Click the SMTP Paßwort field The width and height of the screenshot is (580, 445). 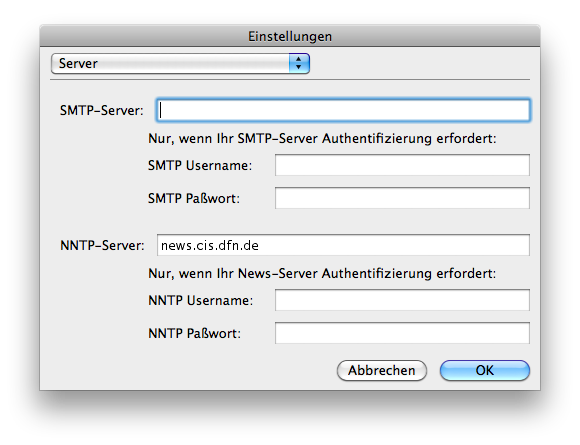(402, 198)
